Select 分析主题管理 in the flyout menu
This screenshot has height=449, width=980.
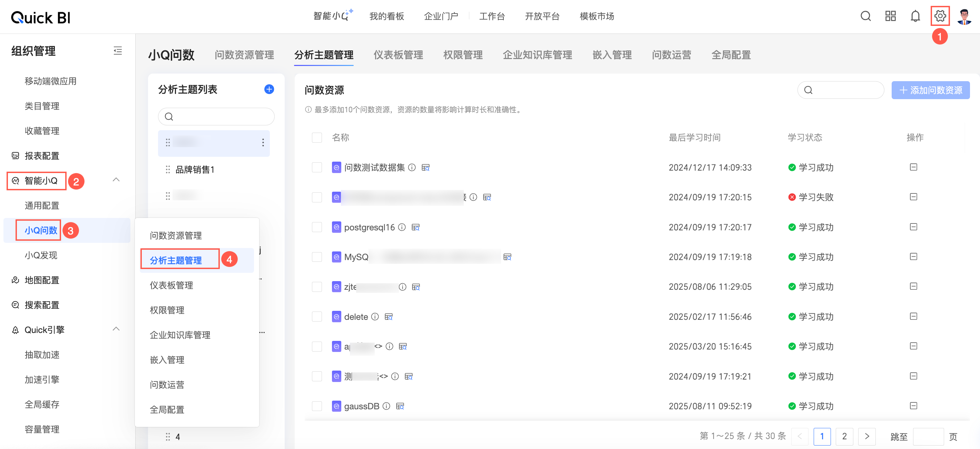[176, 260]
